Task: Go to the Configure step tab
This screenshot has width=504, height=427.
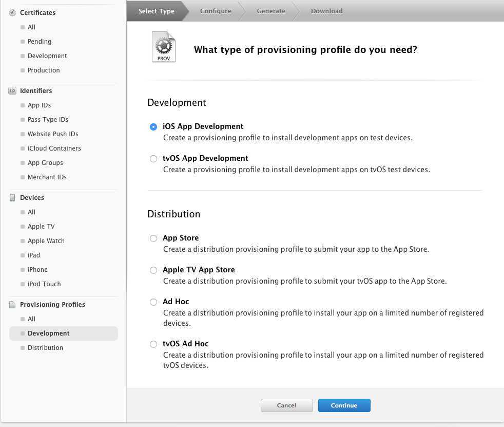Action: (x=216, y=11)
